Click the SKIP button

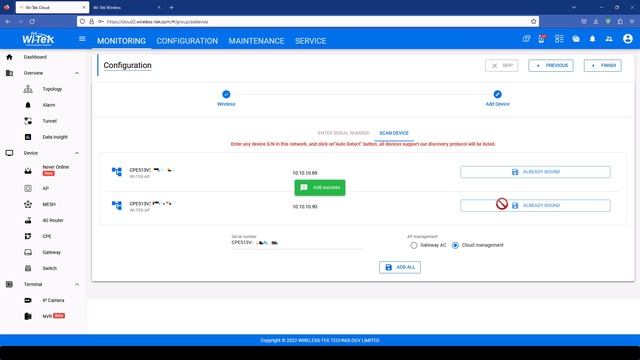click(x=502, y=65)
